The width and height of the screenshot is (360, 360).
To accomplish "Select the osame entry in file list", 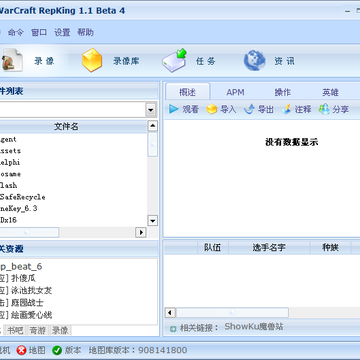I will (10, 174).
